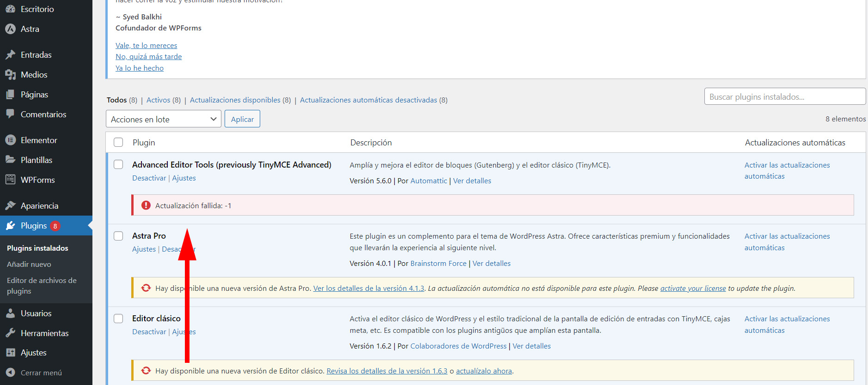View details of Astra Pro plugin
Viewport: 868px width, 385px height.
click(x=491, y=263)
